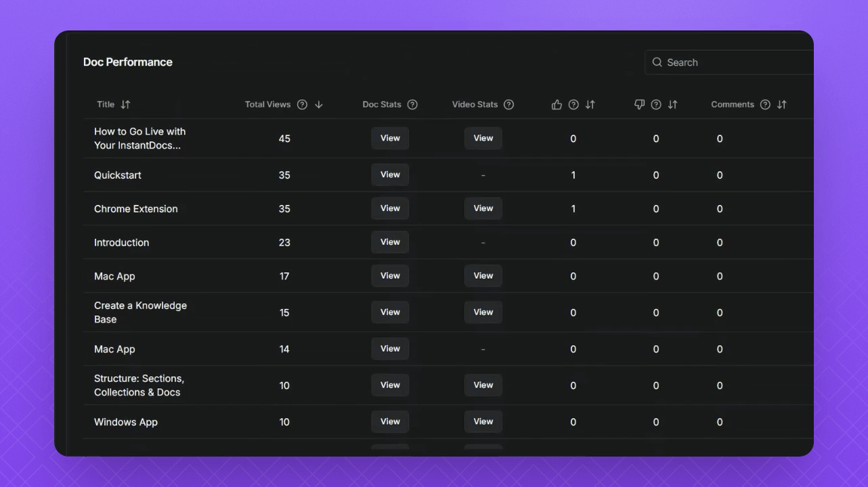This screenshot has height=487, width=868.
Task: View doc stats for Chrome Extension
Action: 390,208
